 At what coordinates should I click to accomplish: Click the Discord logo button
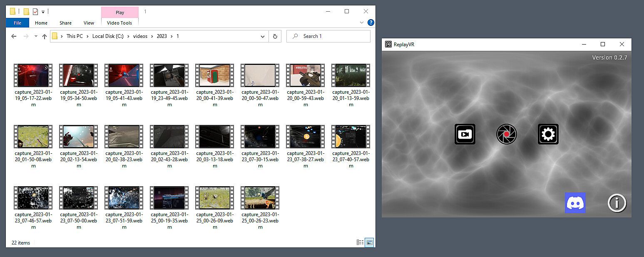575,203
